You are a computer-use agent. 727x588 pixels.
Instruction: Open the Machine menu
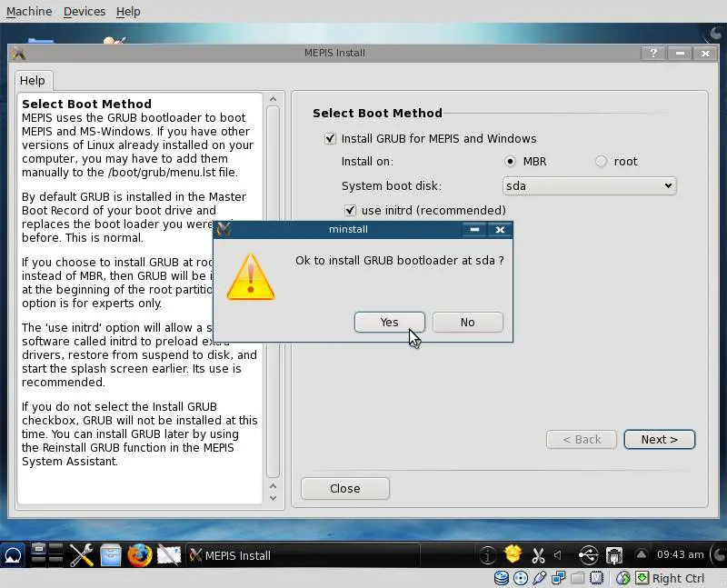click(29, 11)
